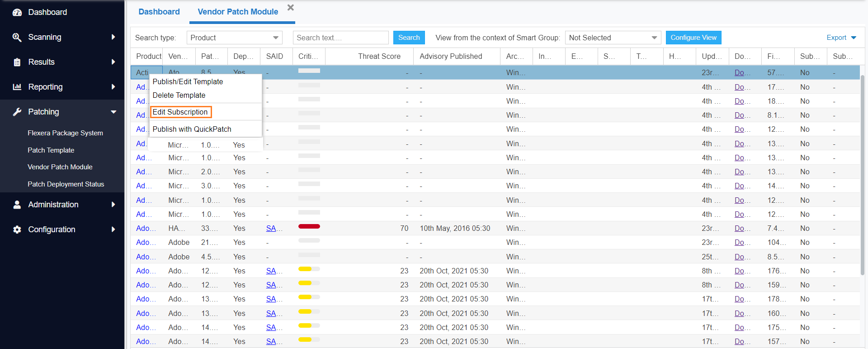This screenshot has height=349, width=868.
Task: Click the Reporting chart icon
Action: pos(17,87)
